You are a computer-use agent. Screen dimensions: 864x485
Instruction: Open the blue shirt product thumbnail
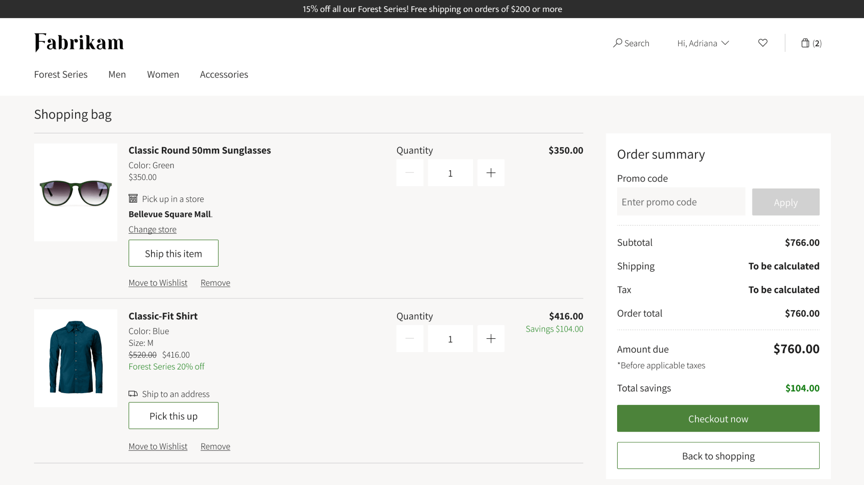click(x=75, y=358)
